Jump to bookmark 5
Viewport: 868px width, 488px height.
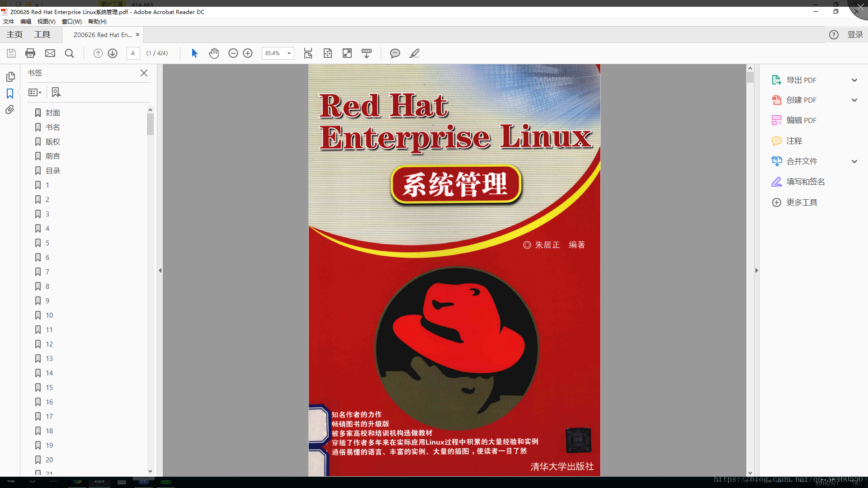pos(47,243)
